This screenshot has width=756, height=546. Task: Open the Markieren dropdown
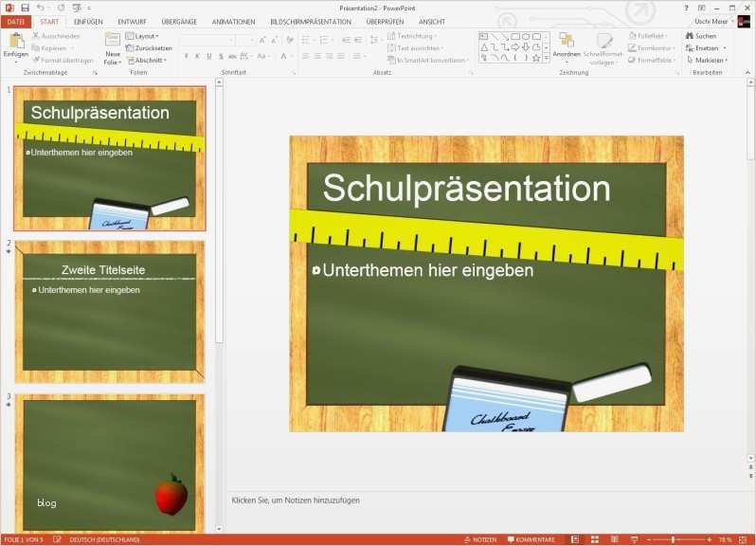coord(707,61)
